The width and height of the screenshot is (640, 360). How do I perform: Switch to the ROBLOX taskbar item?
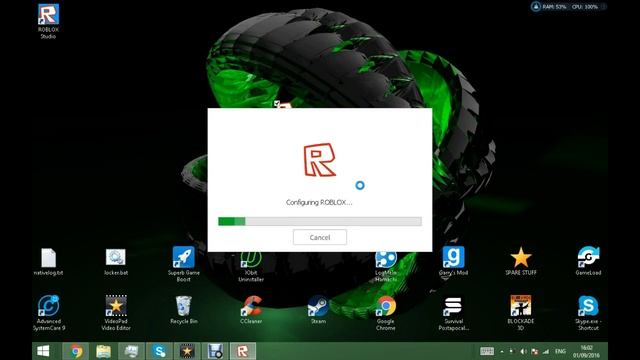pos(243,351)
